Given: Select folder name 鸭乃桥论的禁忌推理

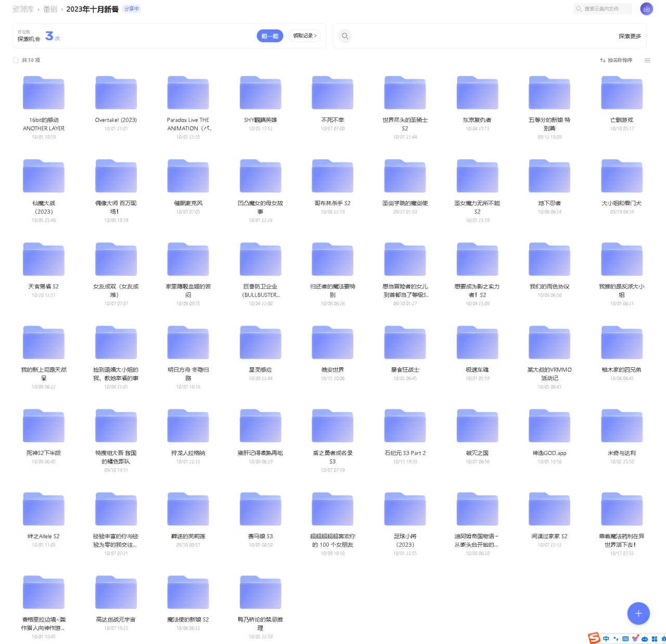Looking at the screenshot, I should click(261, 624).
